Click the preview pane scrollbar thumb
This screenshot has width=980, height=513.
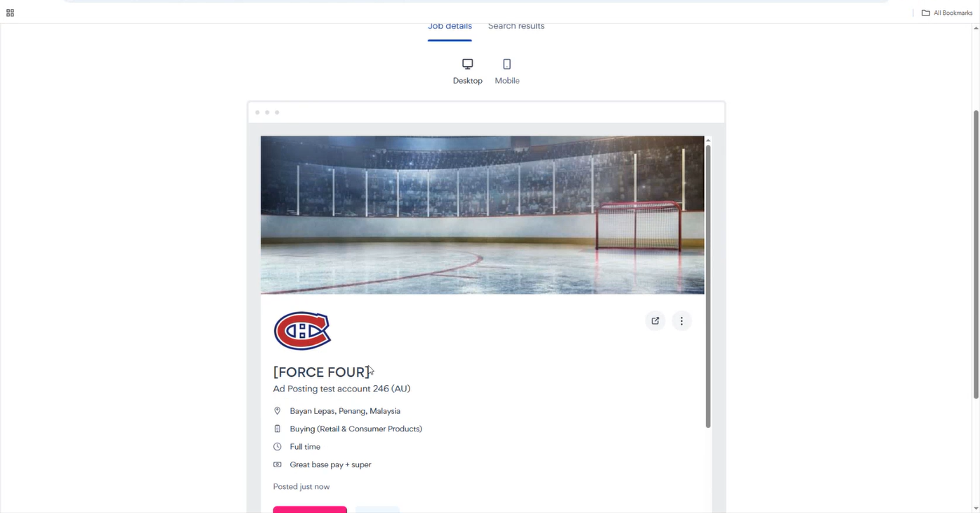[x=708, y=287]
